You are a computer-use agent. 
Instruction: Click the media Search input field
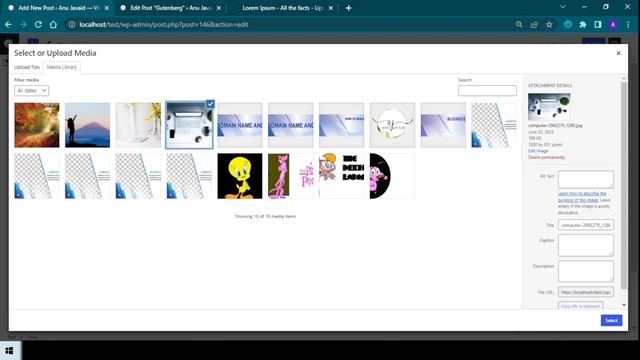point(487,91)
